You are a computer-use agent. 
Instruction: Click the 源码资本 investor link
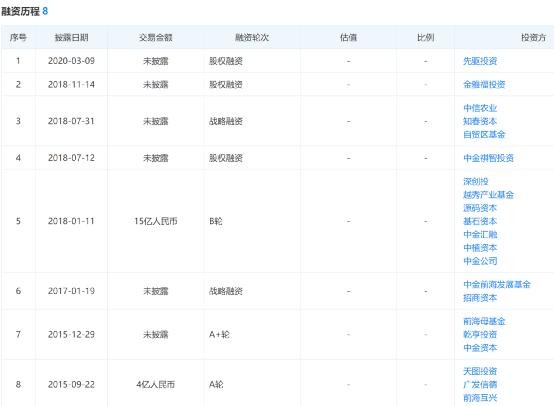pyautogui.click(x=480, y=208)
